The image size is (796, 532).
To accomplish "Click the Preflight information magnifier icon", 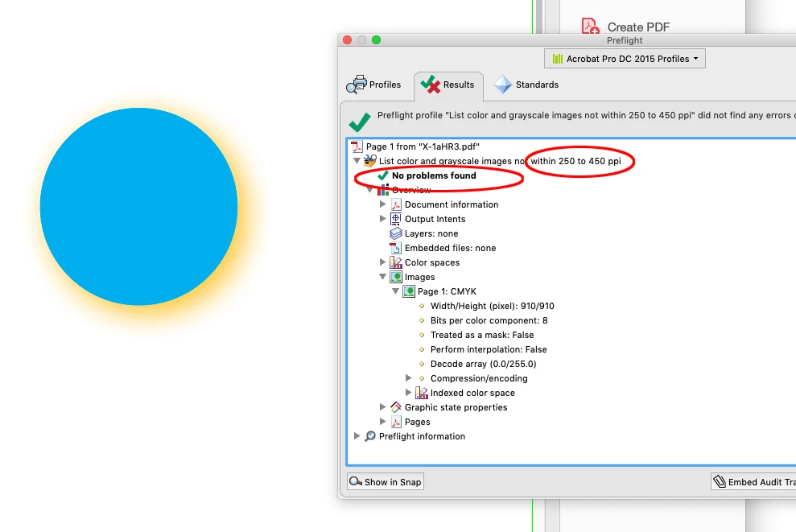I will [370, 436].
